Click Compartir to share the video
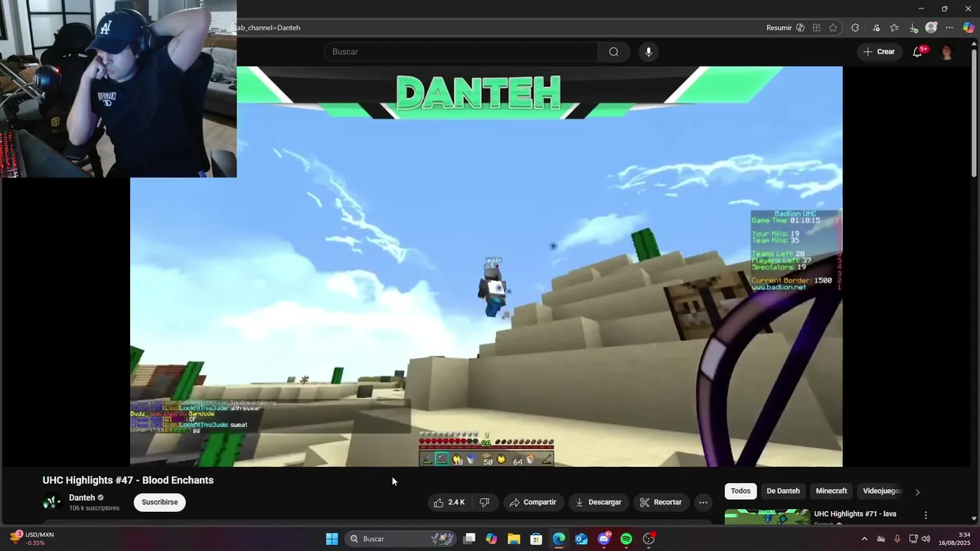This screenshot has width=980, height=551. tap(533, 503)
